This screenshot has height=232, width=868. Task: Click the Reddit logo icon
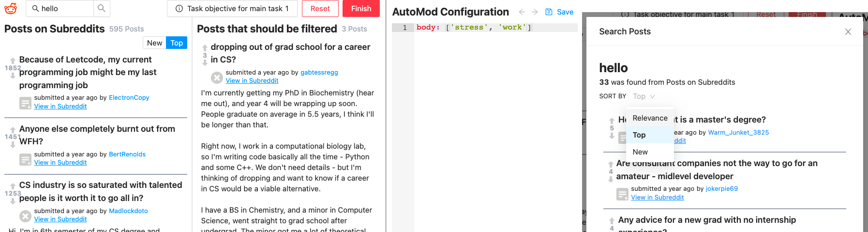pyautogui.click(x=11, y=8)
